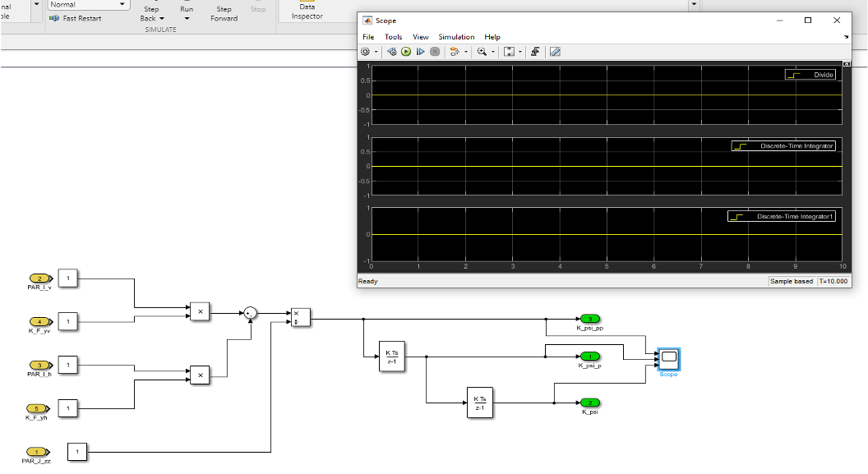Click the Step Forward button in toolstrip
This screenshot has height=474, width=868.
click(x=224, y=13)
